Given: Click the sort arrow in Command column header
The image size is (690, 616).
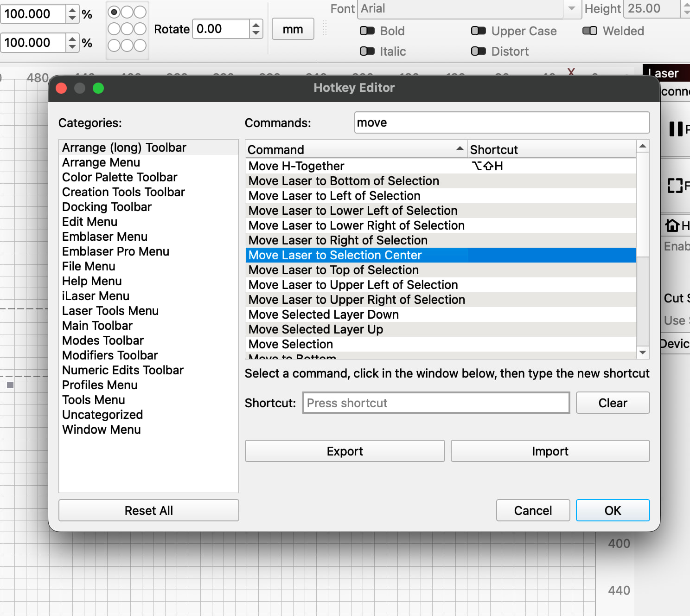Looking at the screenshot, I should point(460,149).
